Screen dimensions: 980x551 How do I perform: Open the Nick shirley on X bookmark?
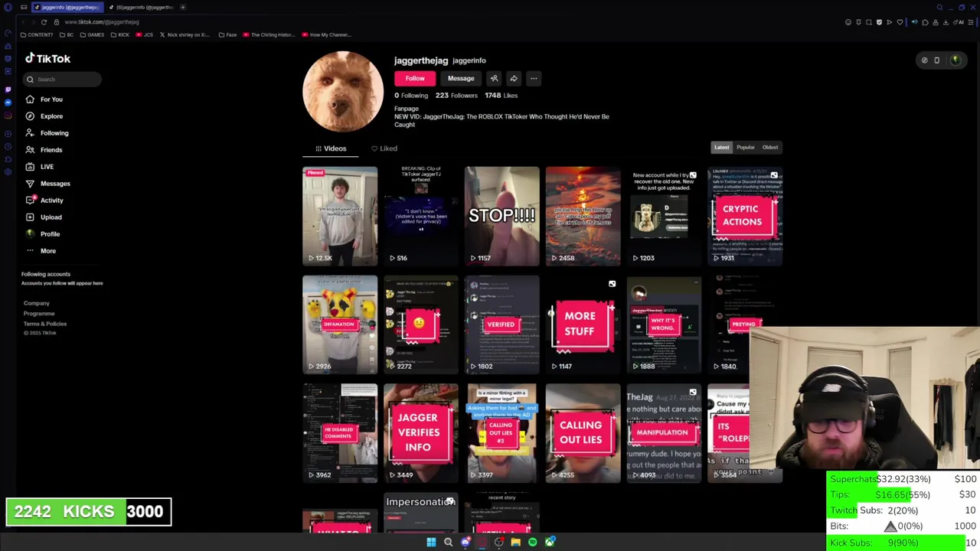185,35
